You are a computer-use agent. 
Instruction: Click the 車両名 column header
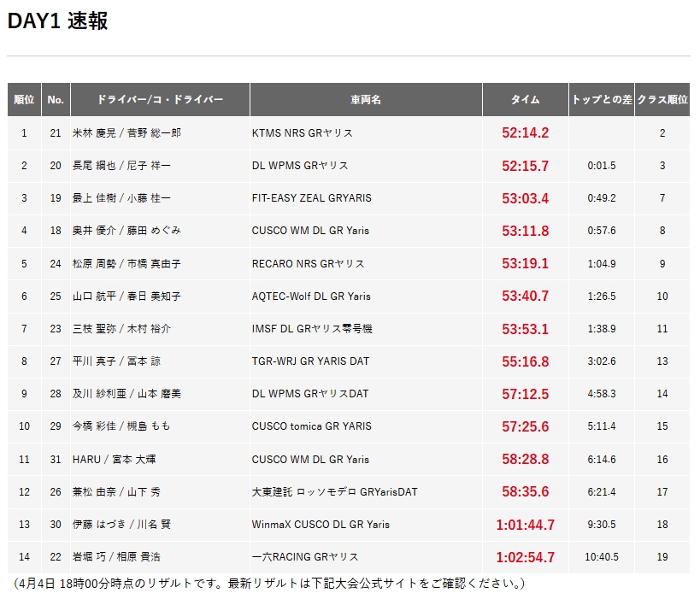pos(366,100)
